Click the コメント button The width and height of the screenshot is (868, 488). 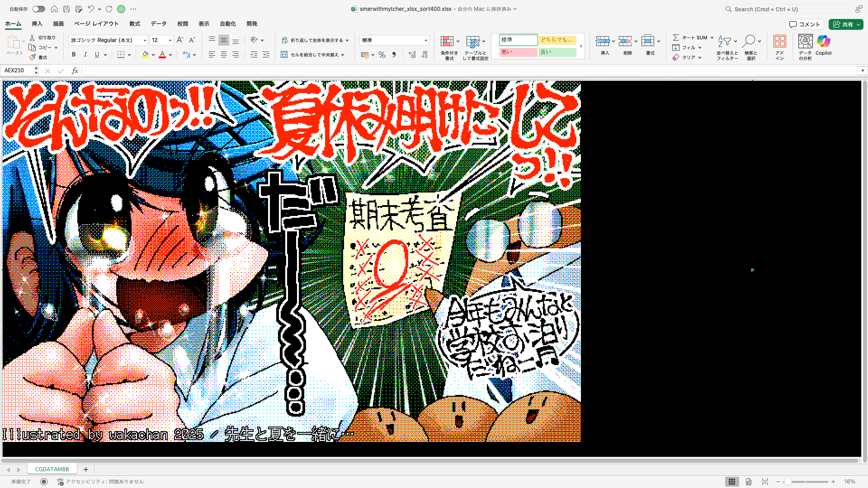tap(805, 24)
